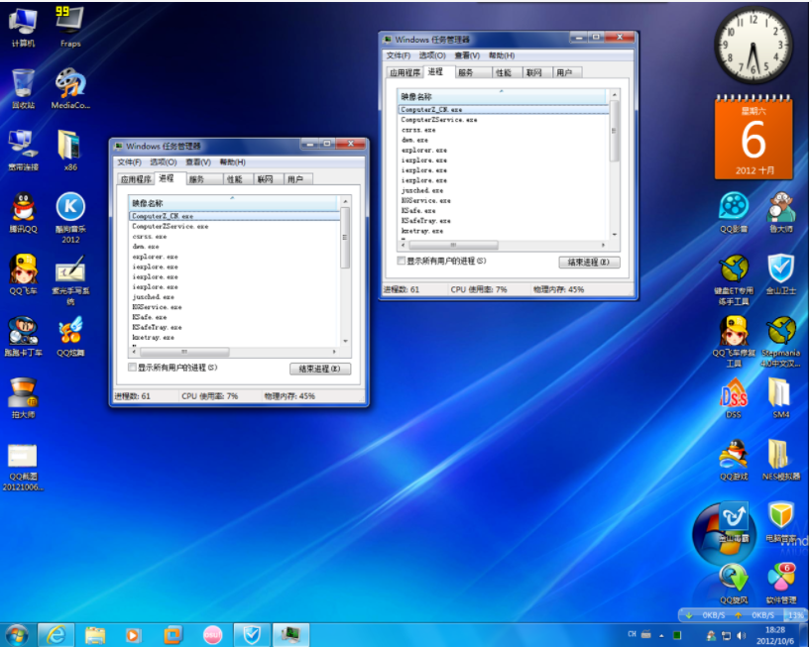Open Internet Explorer on the taskbar

(56, 634)
